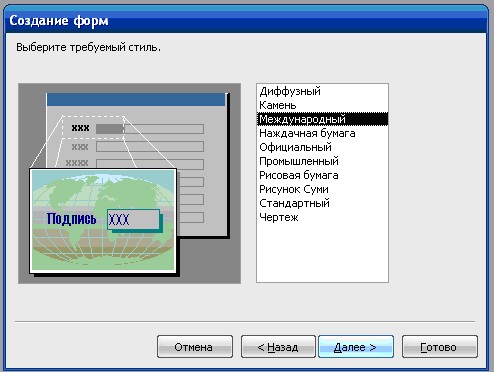This screenshot has width=494, height=372.
Task: Finish the wizard with Готово
Action: coord(440,347)
